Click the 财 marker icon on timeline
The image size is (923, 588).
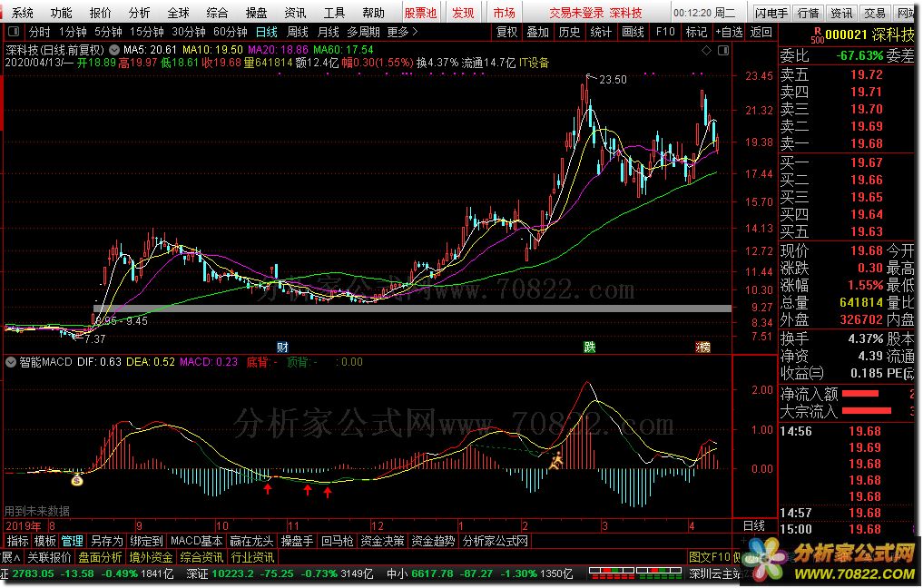click(282, 348)
